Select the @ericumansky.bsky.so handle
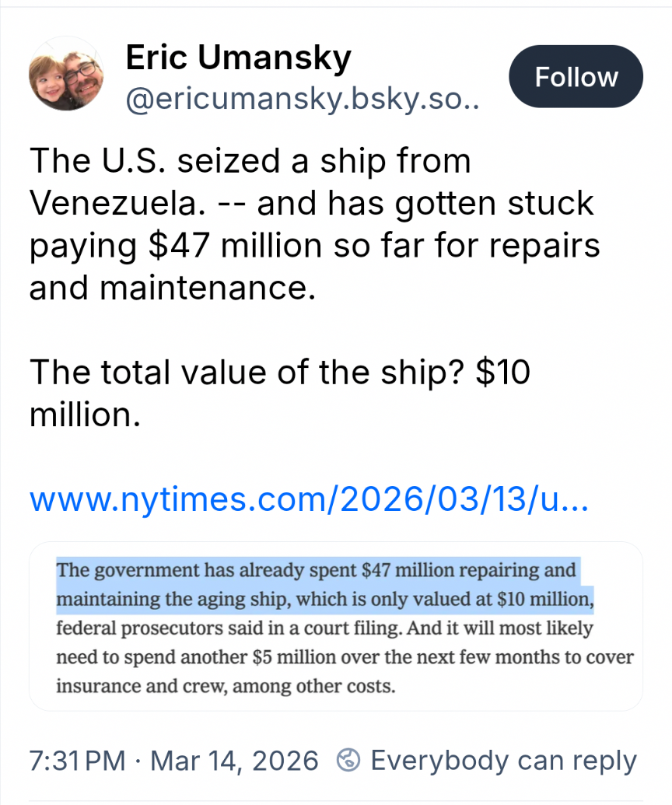This screenshot has height=805, width=672. 302,102
